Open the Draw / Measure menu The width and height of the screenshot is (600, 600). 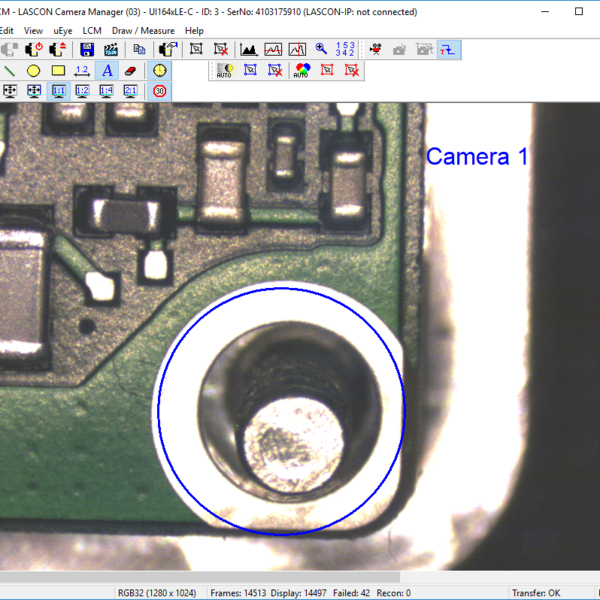tap(143, 31)
